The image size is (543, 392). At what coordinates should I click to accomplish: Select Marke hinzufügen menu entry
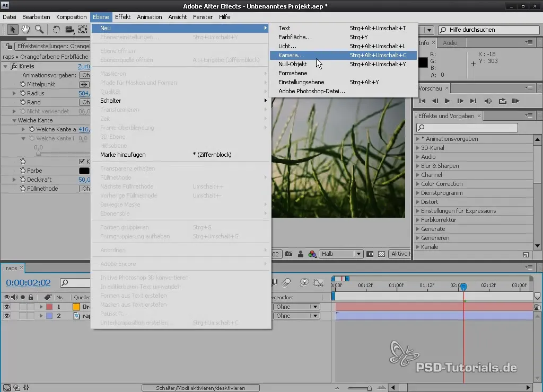181,155
